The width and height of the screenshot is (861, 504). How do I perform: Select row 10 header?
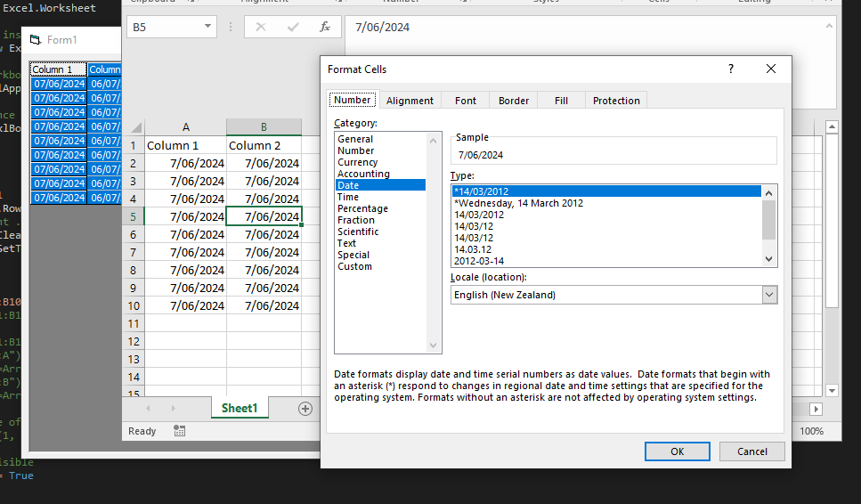pyautogui.click(x=133, y=305)
